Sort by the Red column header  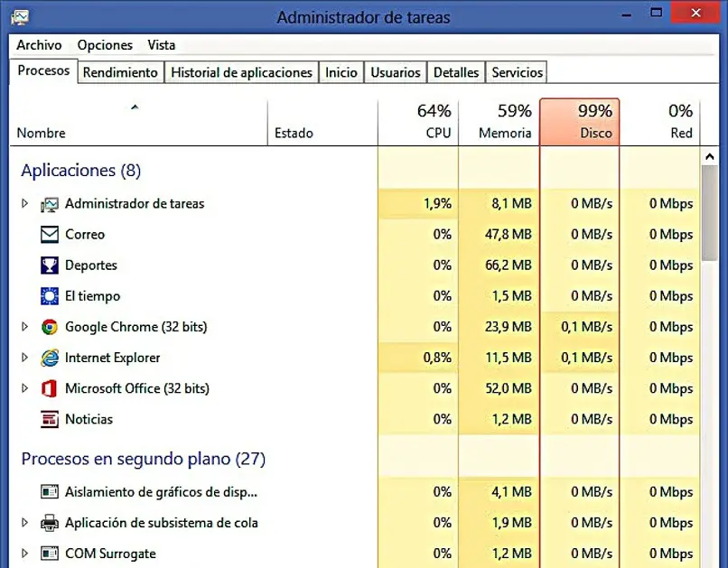[x=659, y=123]
